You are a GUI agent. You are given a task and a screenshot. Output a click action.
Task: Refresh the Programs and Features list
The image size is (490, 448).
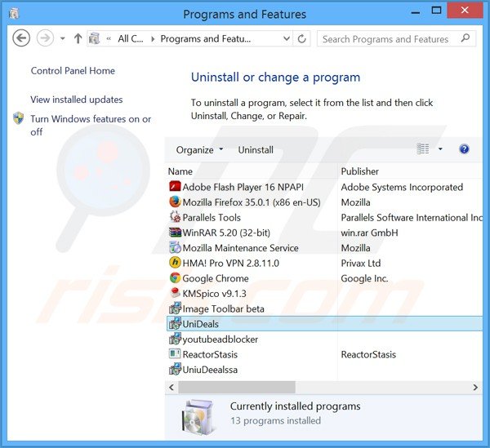click(x=301, y=38)
